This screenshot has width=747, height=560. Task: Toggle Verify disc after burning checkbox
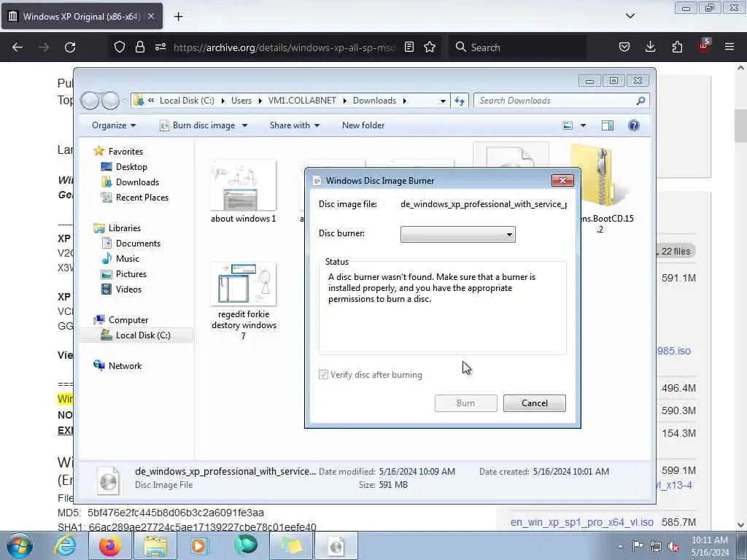(323, 375)
